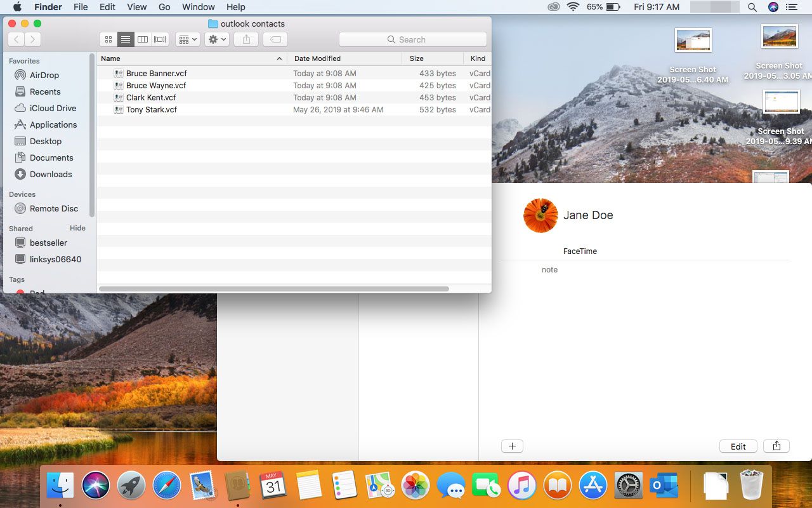Open Photos from the Dock
This screenshot has width=812, height=508.
[x=416, y=486]
